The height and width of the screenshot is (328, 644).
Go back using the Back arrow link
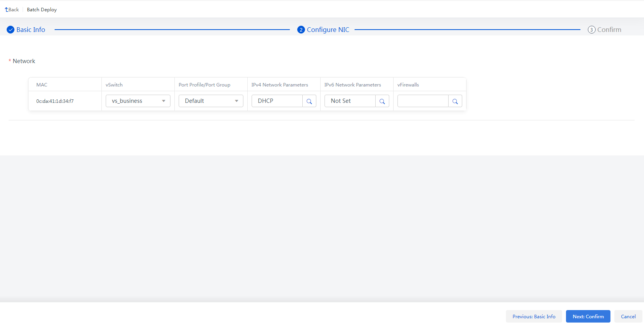[x=12, y=10]
